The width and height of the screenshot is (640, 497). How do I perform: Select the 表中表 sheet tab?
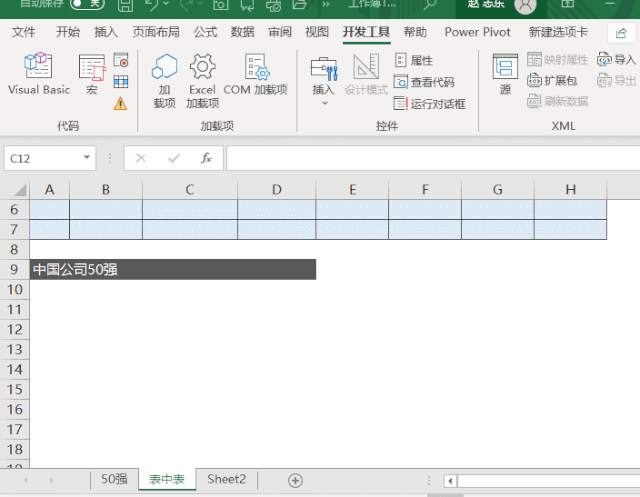pos(167,479)
